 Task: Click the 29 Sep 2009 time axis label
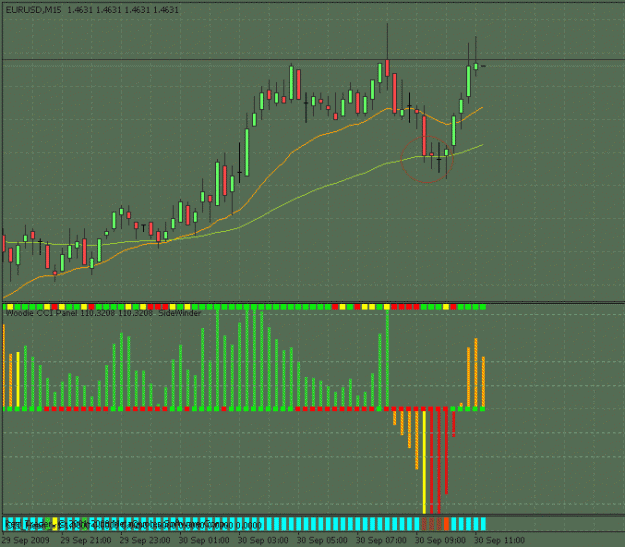(x=26, y=540)
